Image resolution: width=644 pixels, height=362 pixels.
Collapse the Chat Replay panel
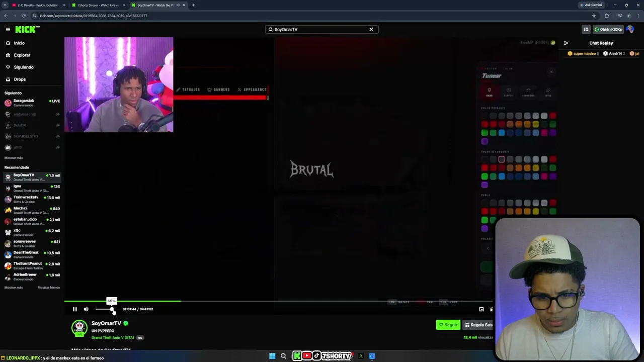point(566,43)
